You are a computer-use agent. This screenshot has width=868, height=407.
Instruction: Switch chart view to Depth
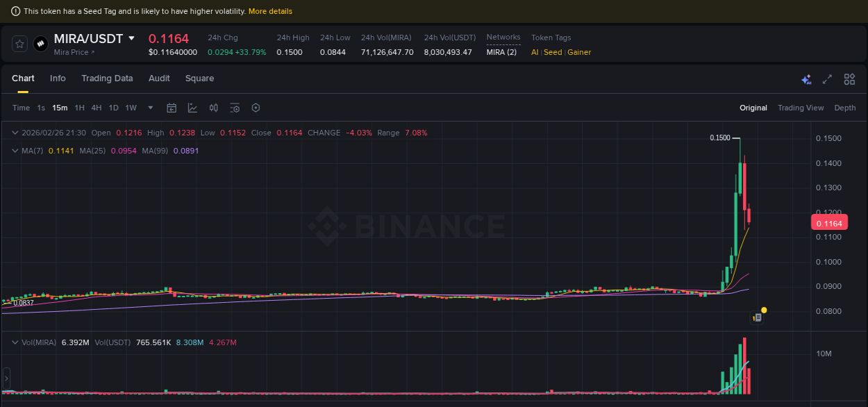pyautogui.click(x=845, y=108)
